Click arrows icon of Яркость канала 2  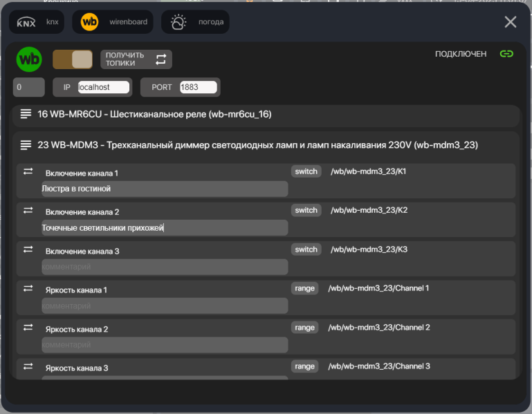28,327
